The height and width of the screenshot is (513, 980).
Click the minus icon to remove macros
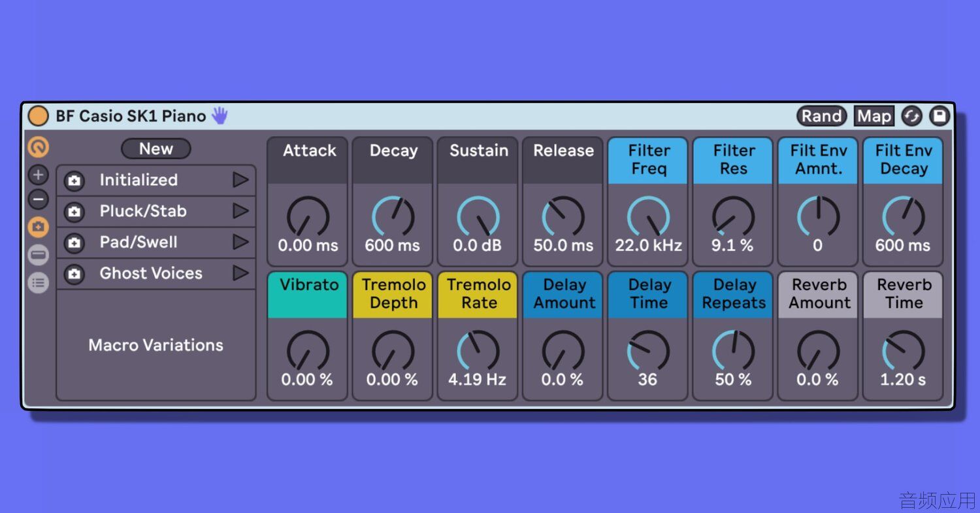(39, 199)
